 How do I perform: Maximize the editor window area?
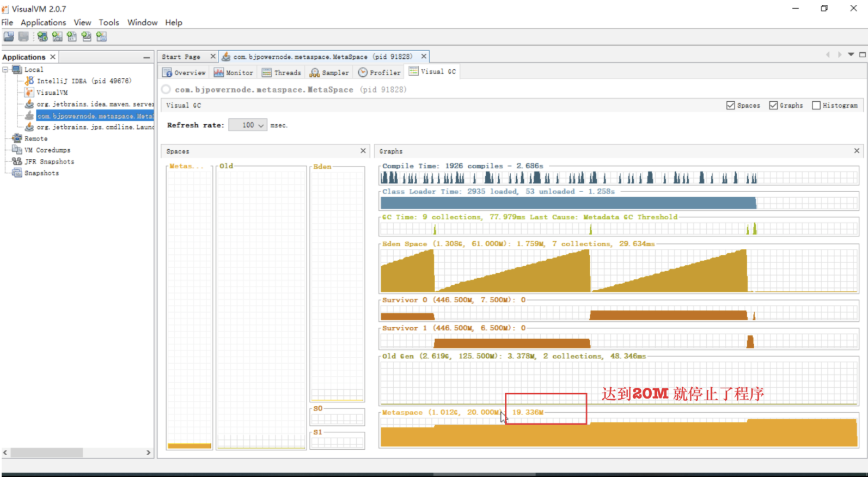pos(863,54)
